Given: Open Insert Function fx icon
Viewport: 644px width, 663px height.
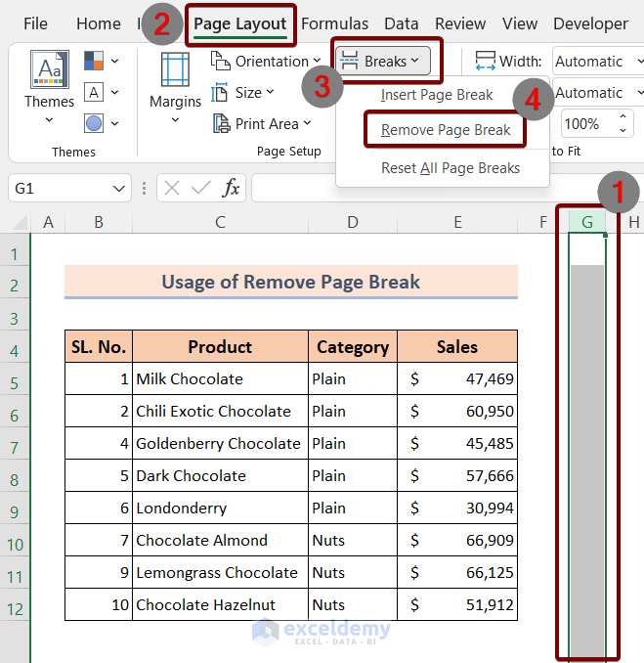Looking at the screenshot, I should coord(231,188).
